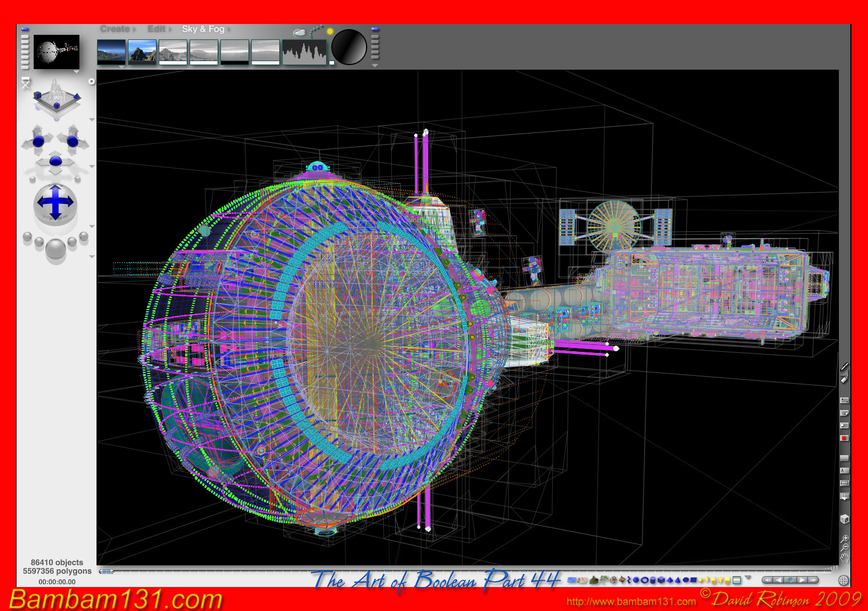Open the Nano Preview options triangle
The image size is (868, 611).
tap(77, 71)
